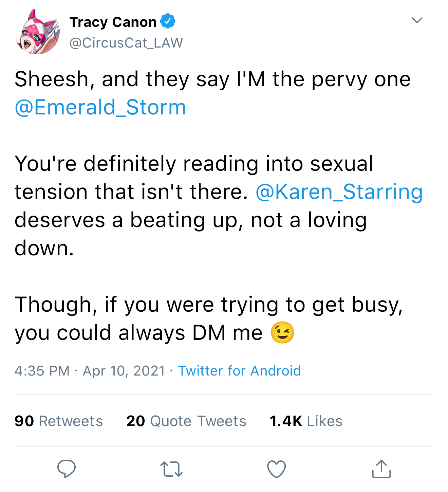Open Tracy Canon's profile picture

[x=38, y=32]
